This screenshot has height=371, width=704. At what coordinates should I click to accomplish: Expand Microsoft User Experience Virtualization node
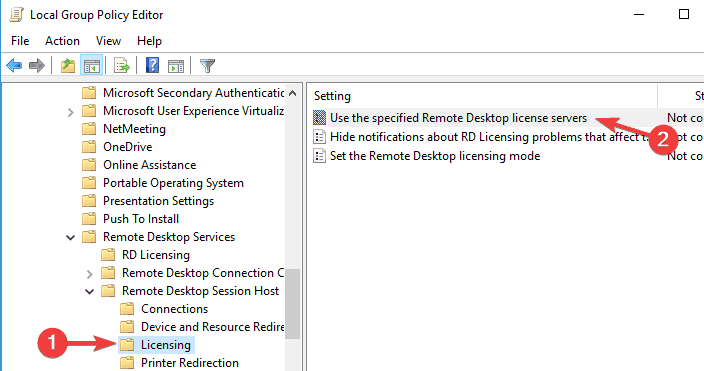70,112
